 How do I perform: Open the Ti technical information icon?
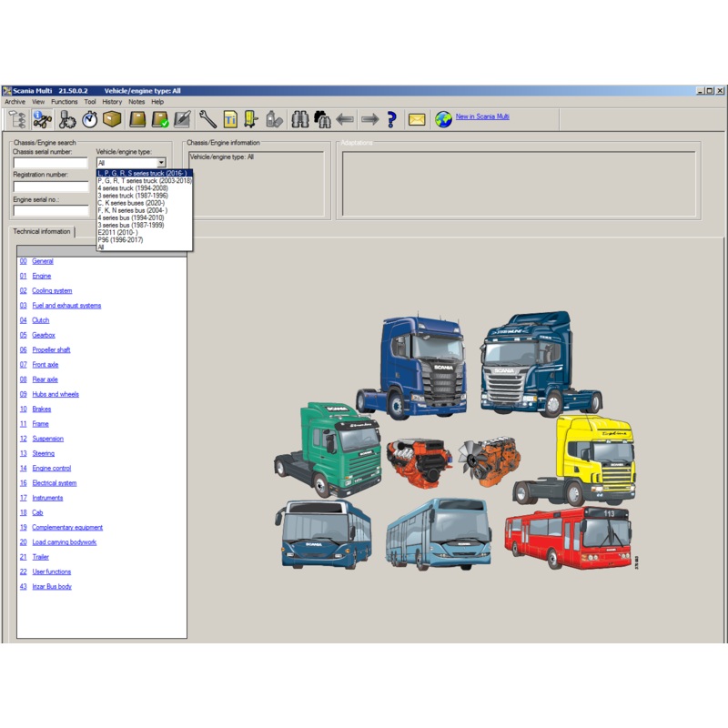[230, 120]
